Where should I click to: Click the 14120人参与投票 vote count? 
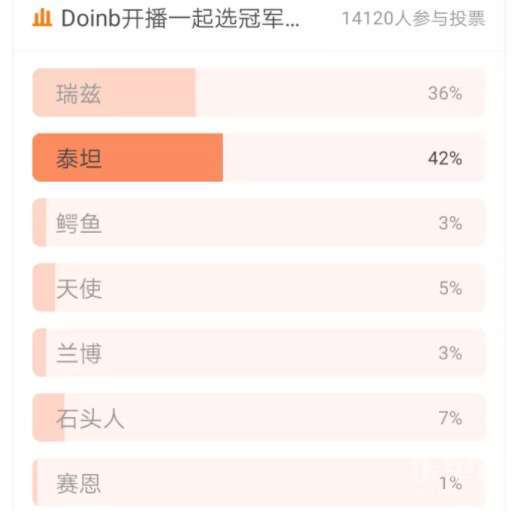(x=413, y=18)
